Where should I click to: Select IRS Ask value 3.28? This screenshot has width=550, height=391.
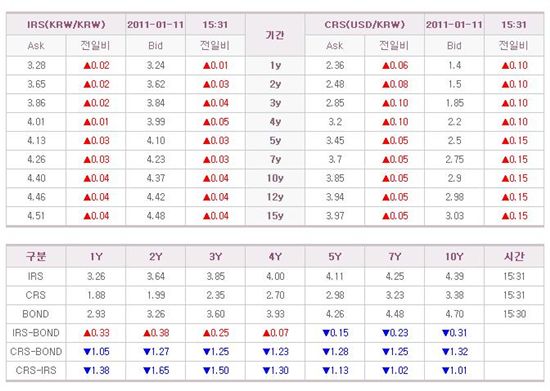[36, 66]
